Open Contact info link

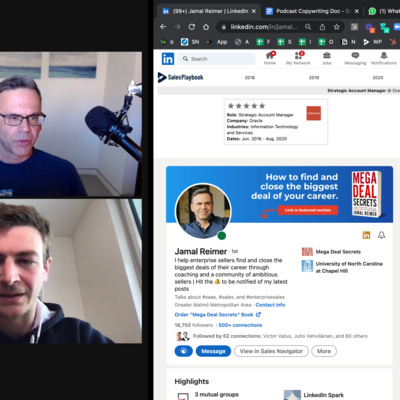270,305
